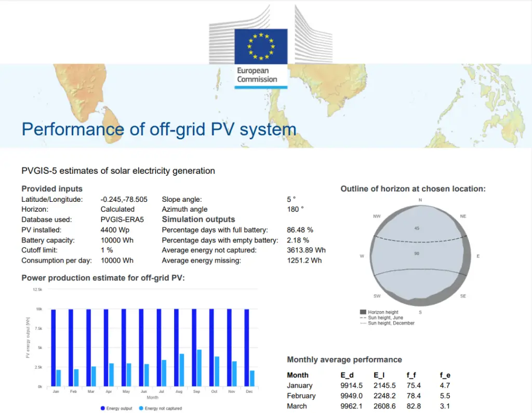Select 'PVGIS-5 estimates of solar electricity generation' heading
The width and height of the screenshot is (532, 413).
point(118,171)
